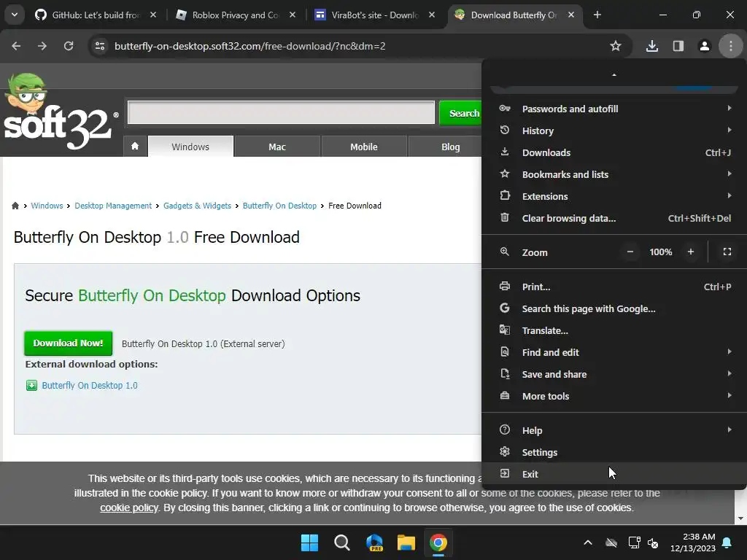Close the Chrome three-dot menu button
This screenshot has height=560, width=747.
tap(731, 46)
